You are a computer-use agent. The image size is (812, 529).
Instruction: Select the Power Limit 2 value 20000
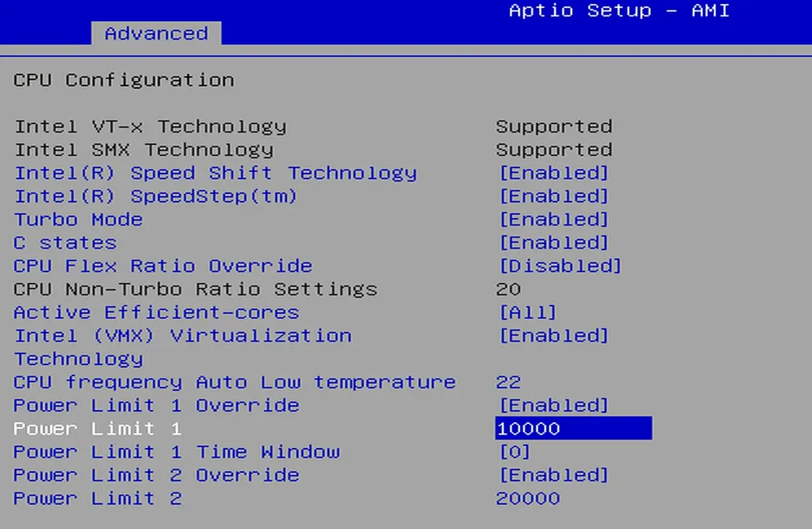528,499
